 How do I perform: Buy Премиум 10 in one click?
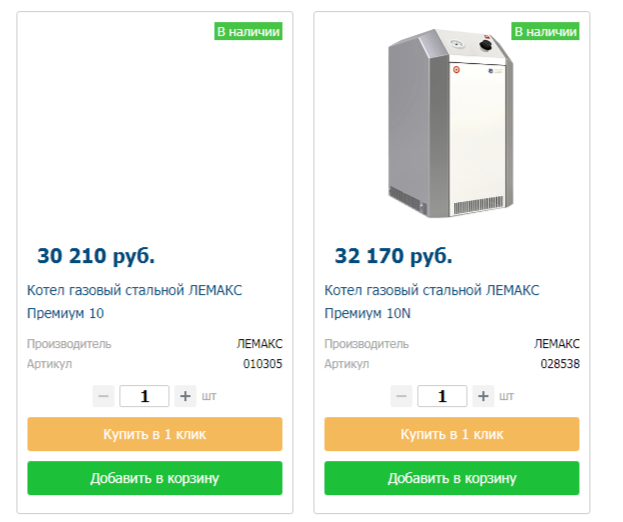pos(155,434)
